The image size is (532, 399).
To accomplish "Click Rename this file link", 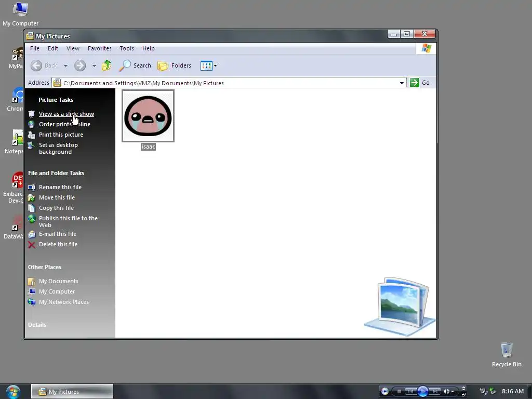I will pos(60,187).
